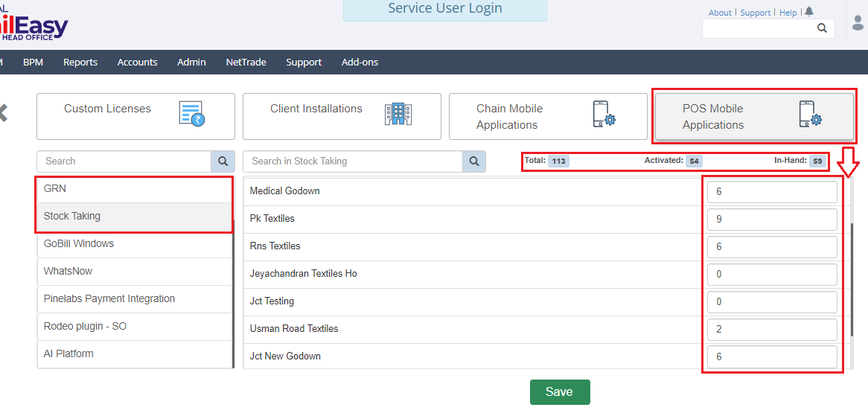Click the Custom Licenses rupee document icon
The image size is (868, 416).
(x=192, y=113)
